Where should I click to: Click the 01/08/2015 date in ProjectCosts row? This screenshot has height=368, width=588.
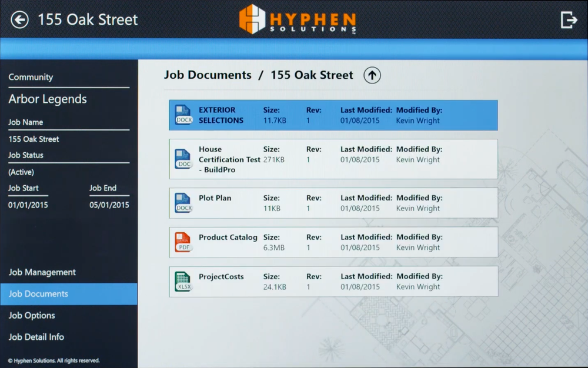360,287
